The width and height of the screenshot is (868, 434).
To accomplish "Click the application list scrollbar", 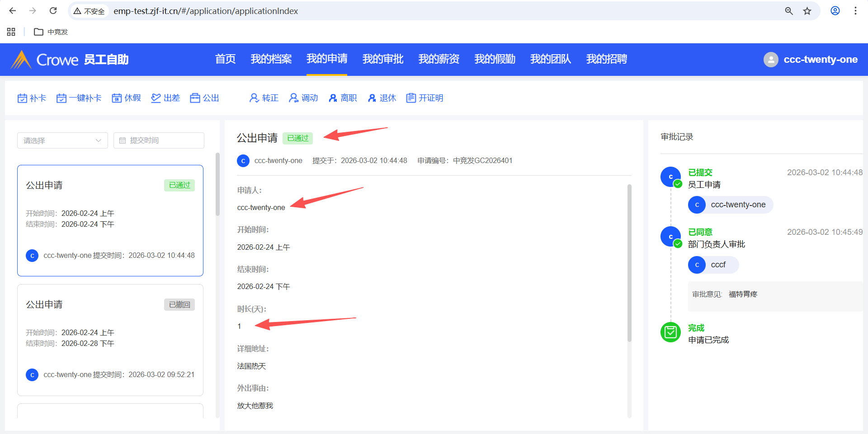I will pos(217,184).
